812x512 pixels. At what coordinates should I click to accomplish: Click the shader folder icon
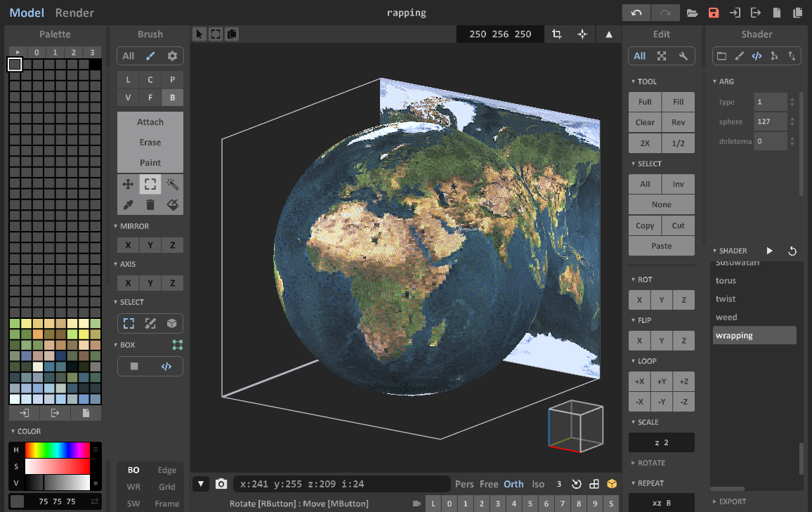pyautogui.click(x=721, y=56)
